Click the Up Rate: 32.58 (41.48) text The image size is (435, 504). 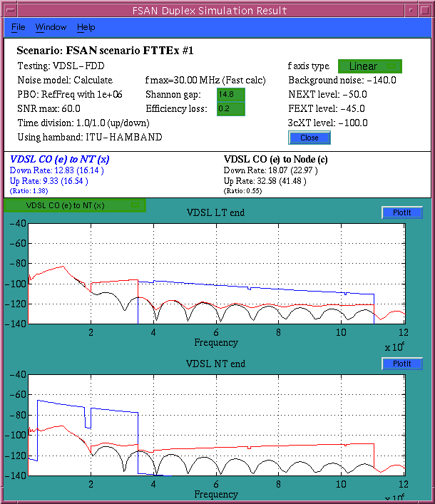click(265, 181)
